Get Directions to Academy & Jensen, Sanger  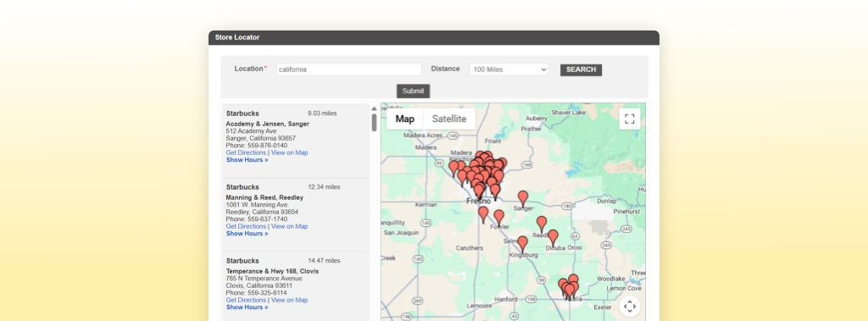click(x=246, y=152)
